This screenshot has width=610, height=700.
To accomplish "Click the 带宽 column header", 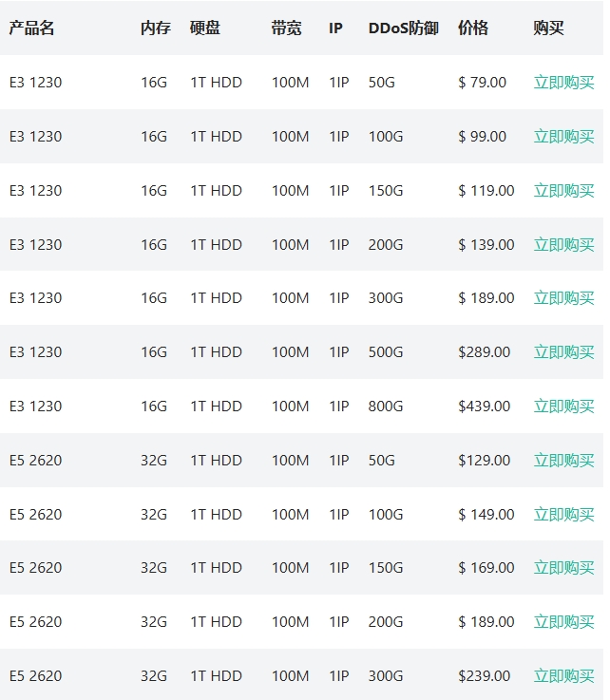I will (x=286, y=28).
